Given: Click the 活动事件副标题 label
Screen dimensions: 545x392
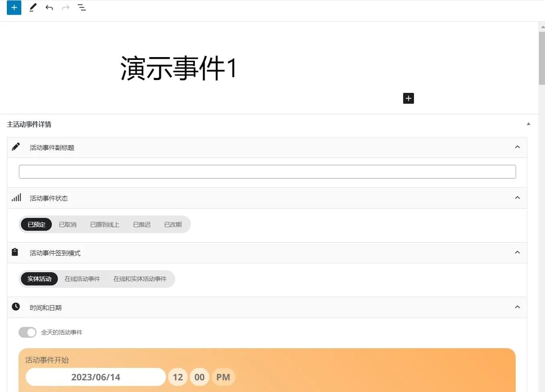Looking at the screenshot, I should (52, 148).
